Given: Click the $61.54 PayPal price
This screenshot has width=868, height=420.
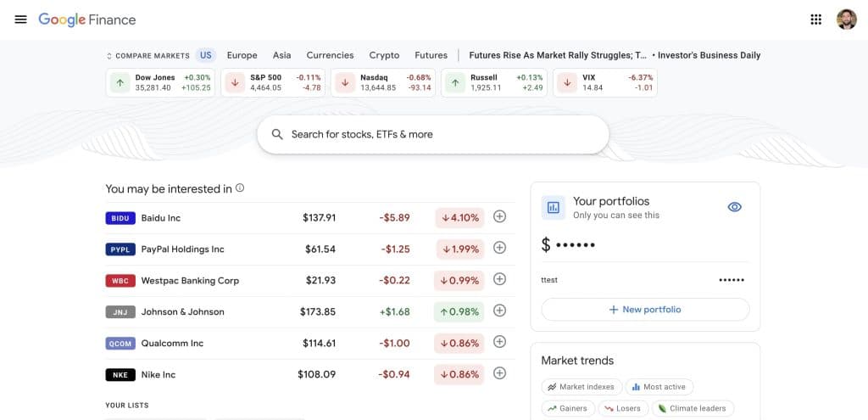Looking at the screenshot, I should [x=320, y=249].
